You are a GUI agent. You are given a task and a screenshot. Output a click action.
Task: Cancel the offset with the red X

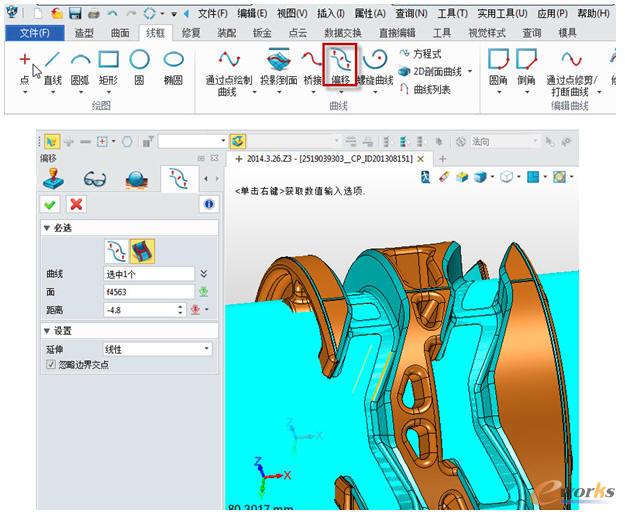(75, 203)
